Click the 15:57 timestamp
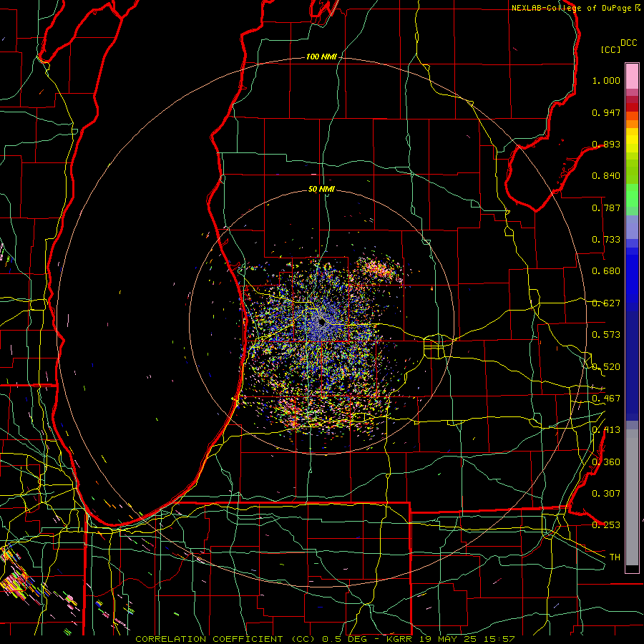644x644 pixels. click(499, 639)
